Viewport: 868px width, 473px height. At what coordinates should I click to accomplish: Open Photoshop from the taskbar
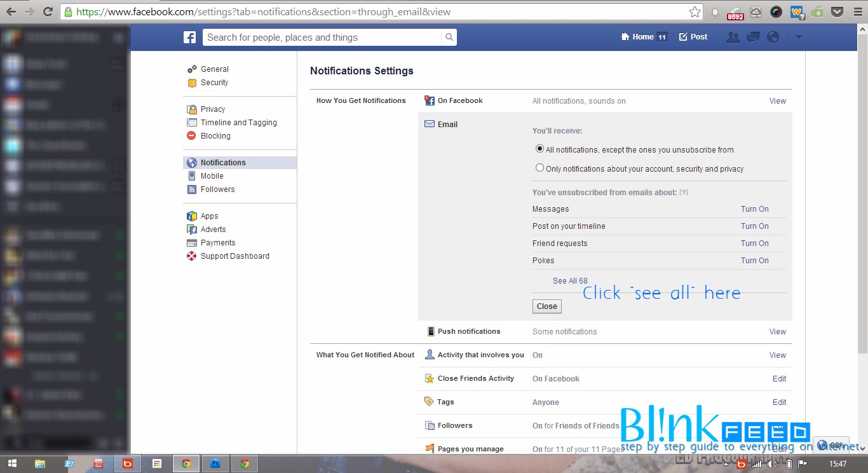pyautogui.click(x=215, y=463)
